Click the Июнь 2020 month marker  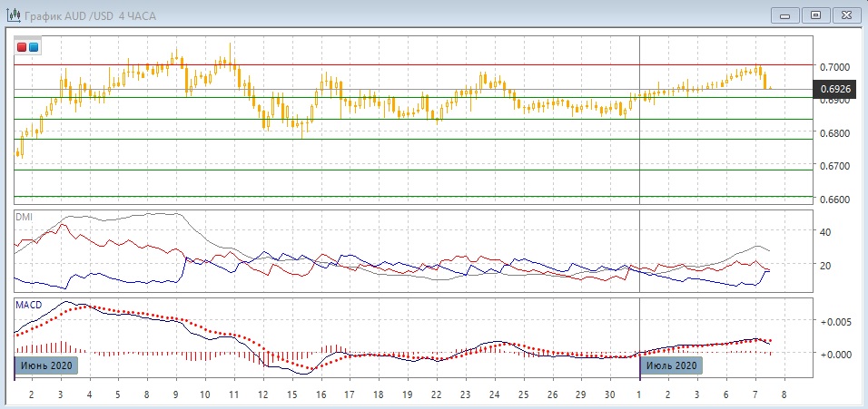pos(46,365)
